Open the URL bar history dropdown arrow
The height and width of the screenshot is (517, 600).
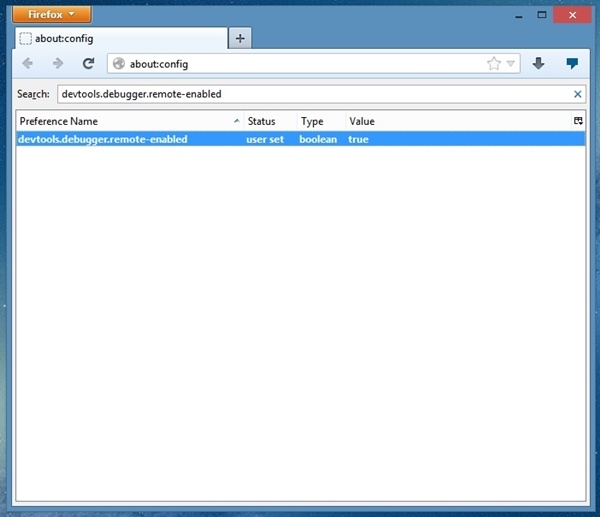click(x=511, y=64)
